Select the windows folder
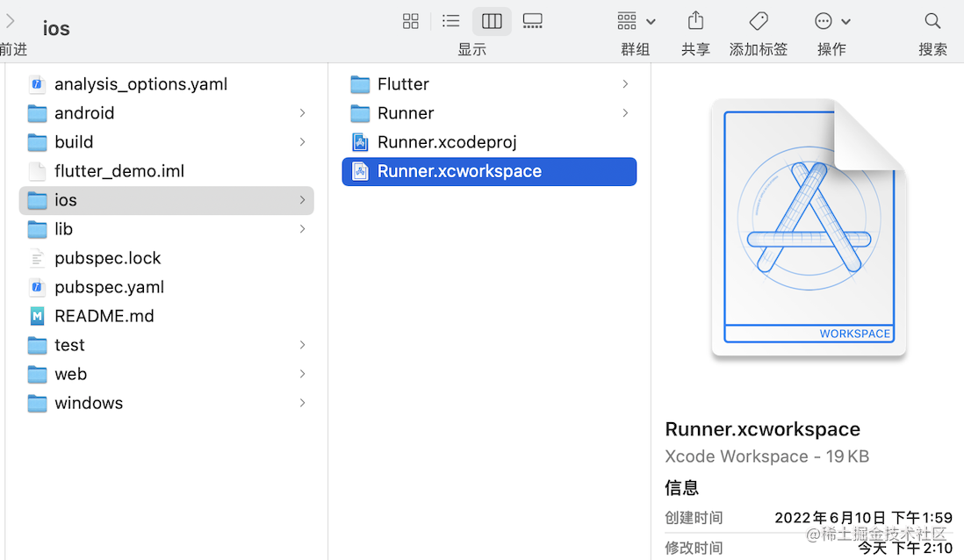The width and height of the screenshot is (964, 560). 89,403
